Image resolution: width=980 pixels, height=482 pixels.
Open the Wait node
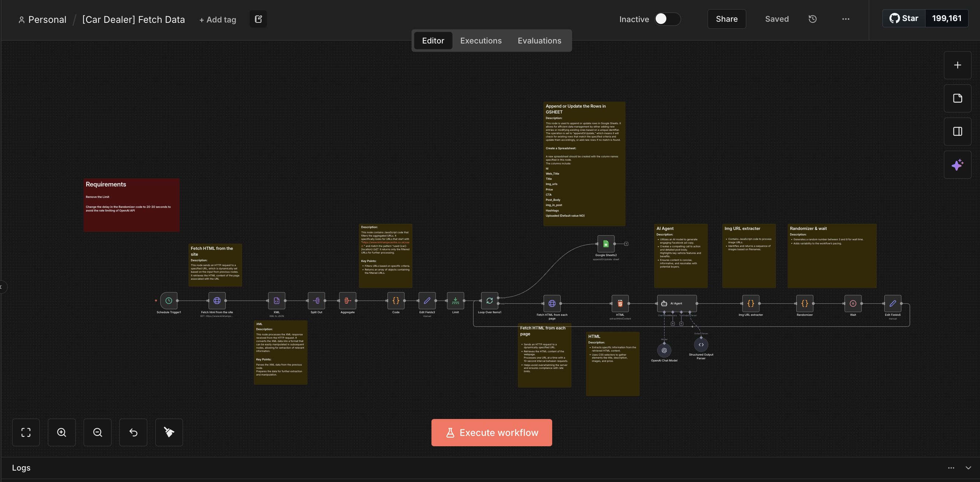point(853,303)
